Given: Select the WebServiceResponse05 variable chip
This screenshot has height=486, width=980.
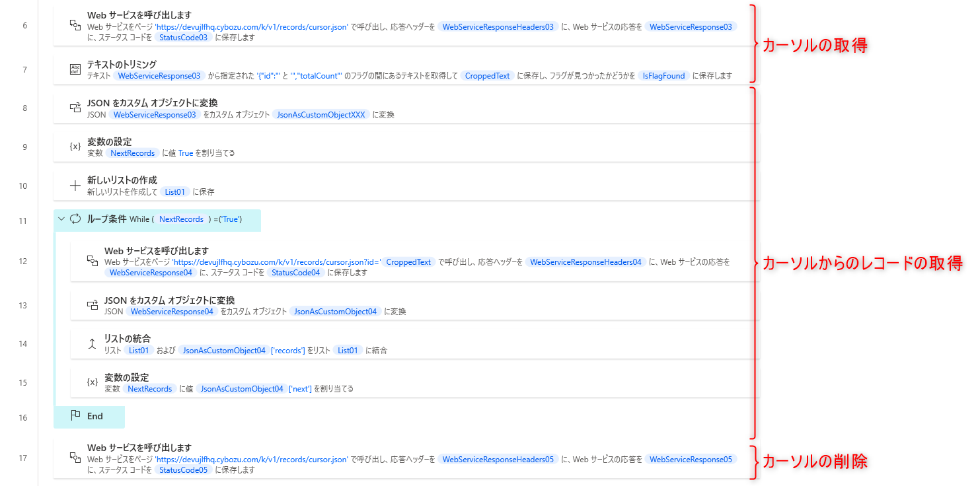Looking at the screenshot, I should 690,460.
